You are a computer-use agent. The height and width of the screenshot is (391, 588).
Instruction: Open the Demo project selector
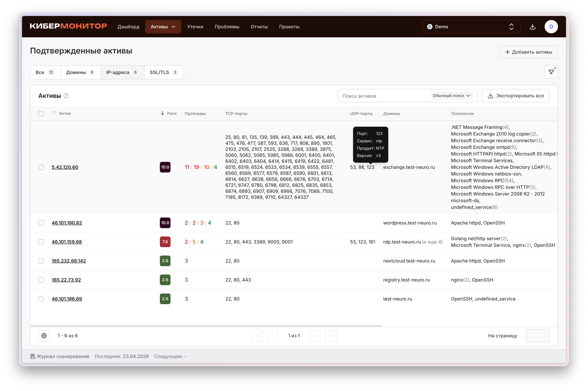(x=471, y=27)
